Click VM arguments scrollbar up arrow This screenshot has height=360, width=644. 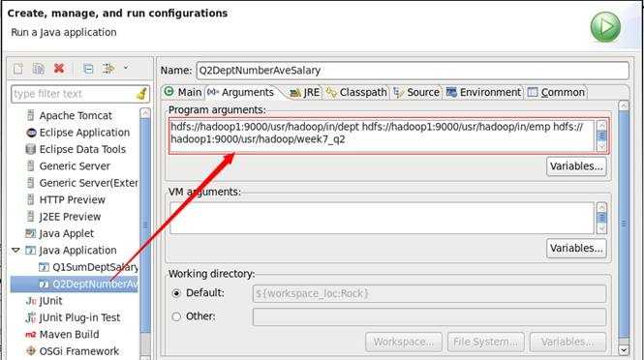pyautogui.click(x=601, y=207)
